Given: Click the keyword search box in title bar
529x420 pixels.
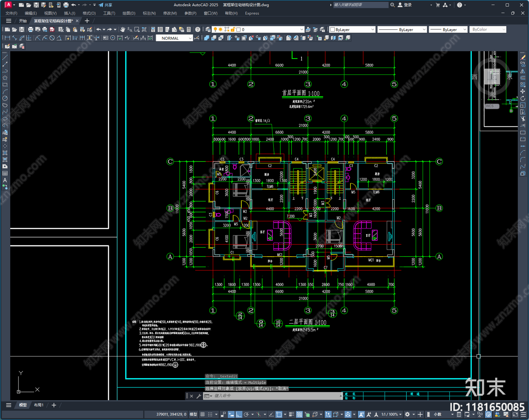Looking at the screenshot, I should point(360,5).
